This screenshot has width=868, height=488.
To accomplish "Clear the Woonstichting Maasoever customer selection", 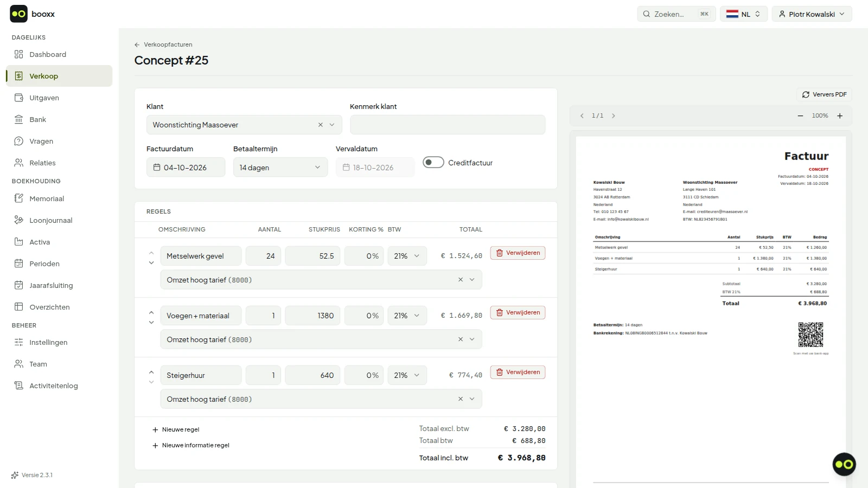I will pos(320,125).
